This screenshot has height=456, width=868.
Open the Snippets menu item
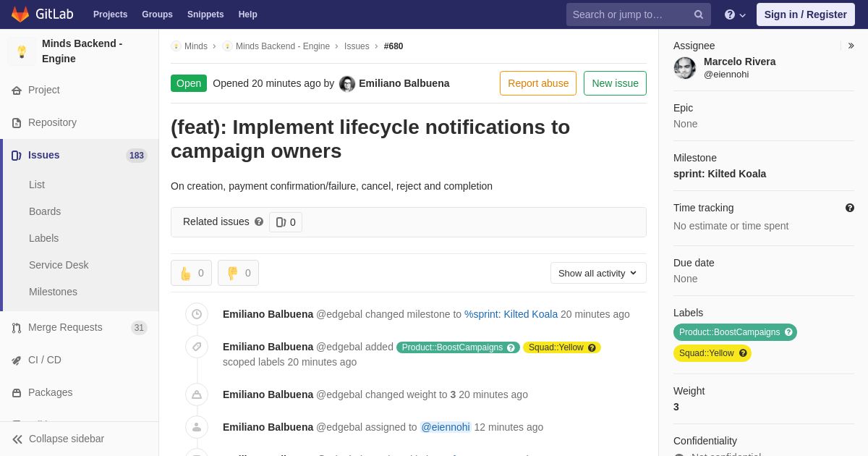[x=205, y=14]
